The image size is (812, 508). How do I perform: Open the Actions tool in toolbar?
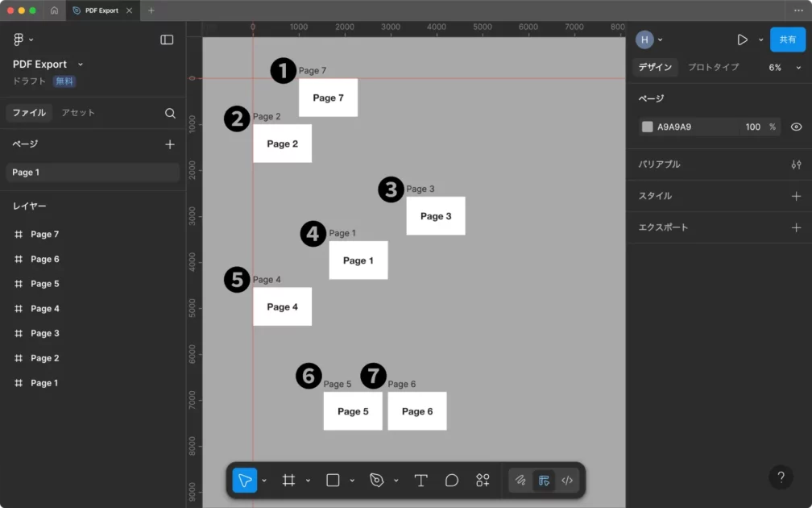[x=483, y=481]
